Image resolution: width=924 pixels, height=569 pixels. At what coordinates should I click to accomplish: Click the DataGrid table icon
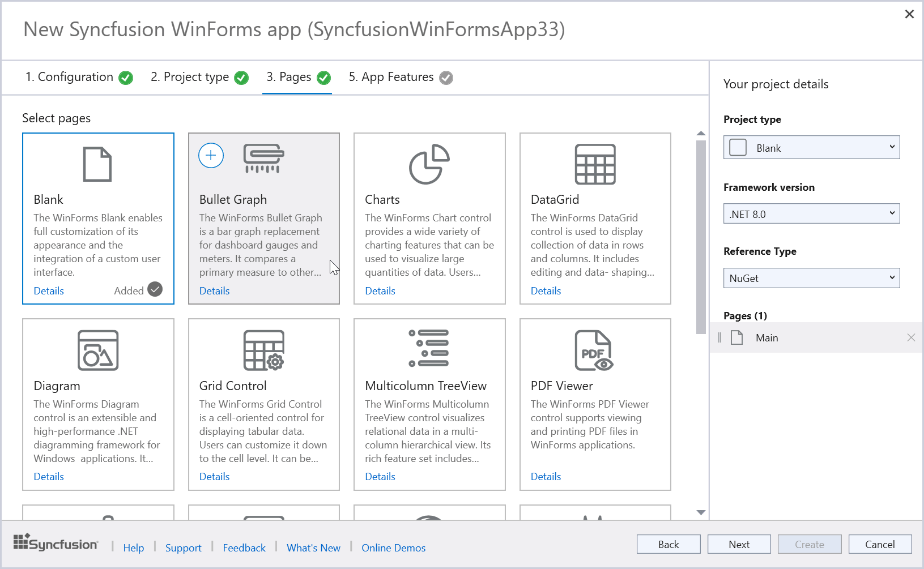[x=595, y=164]
